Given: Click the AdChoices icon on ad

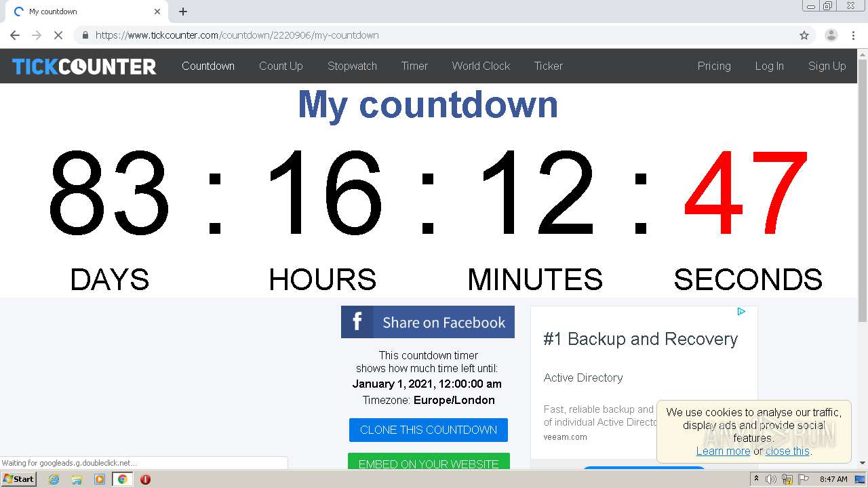Looking at the screenshot, I should pos(741,312).
